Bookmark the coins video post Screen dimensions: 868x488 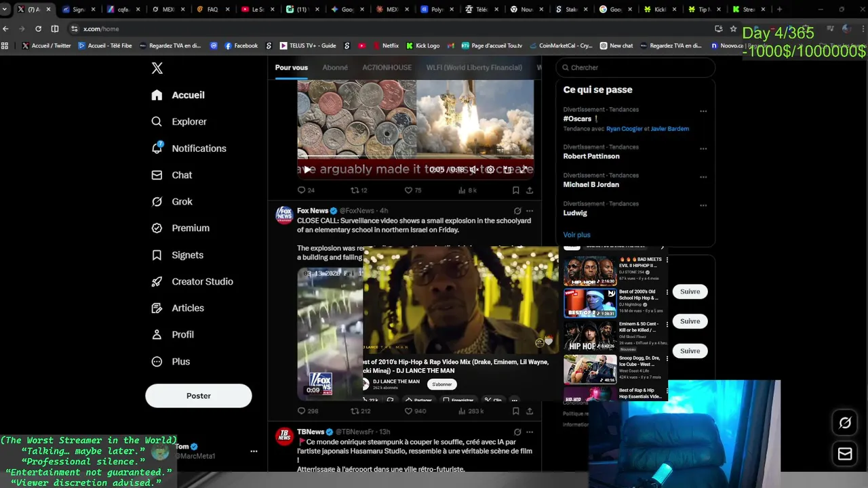516,190
